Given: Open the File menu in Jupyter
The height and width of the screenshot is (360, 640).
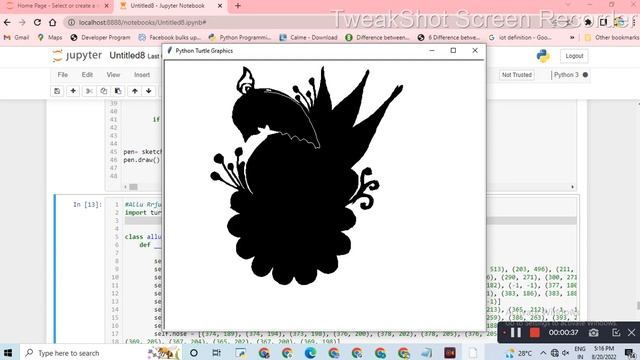Looking at the screenshot, I should point(62,75).
